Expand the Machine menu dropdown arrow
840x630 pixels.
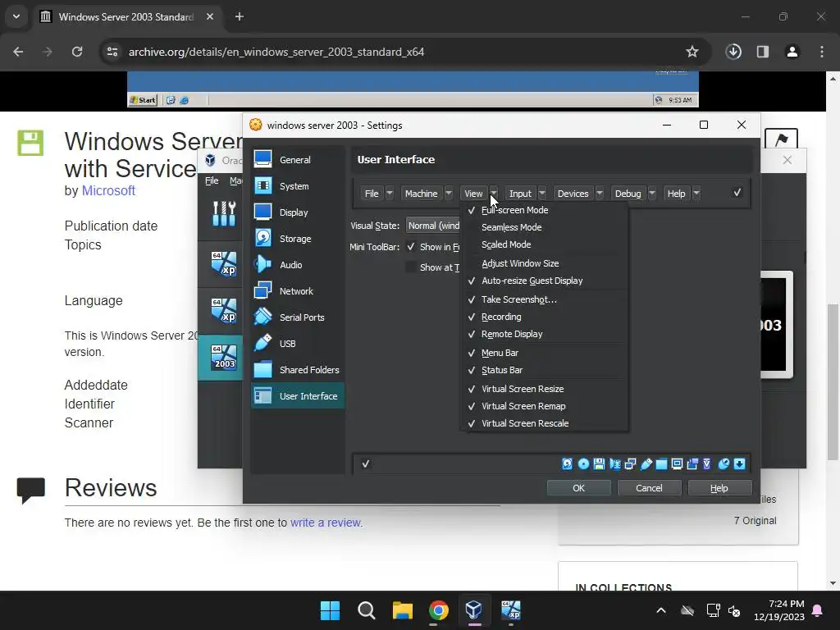(449, 194)
